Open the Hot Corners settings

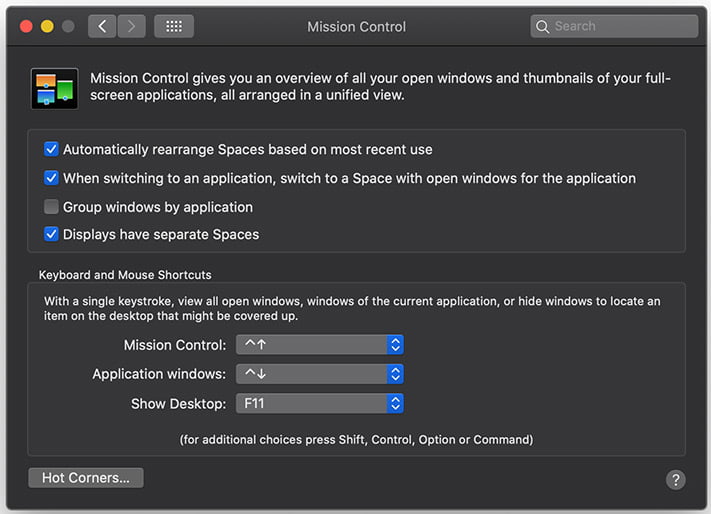coord(86,478)
